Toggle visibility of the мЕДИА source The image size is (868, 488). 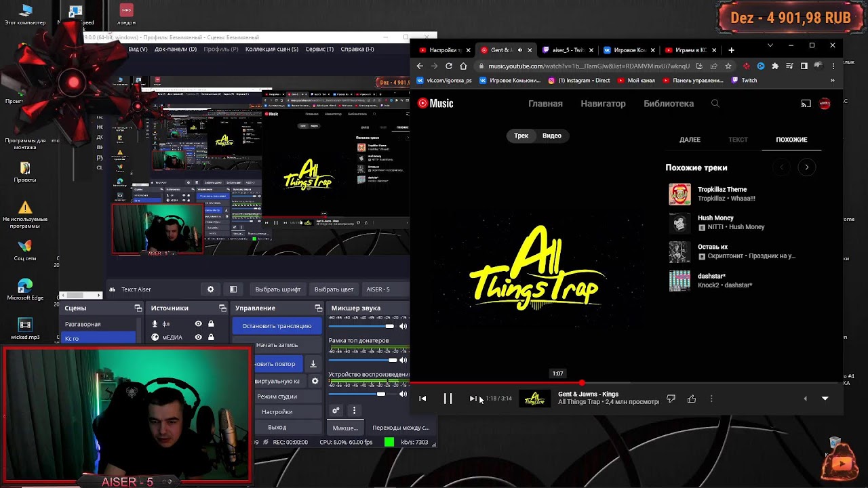(198, 337)
